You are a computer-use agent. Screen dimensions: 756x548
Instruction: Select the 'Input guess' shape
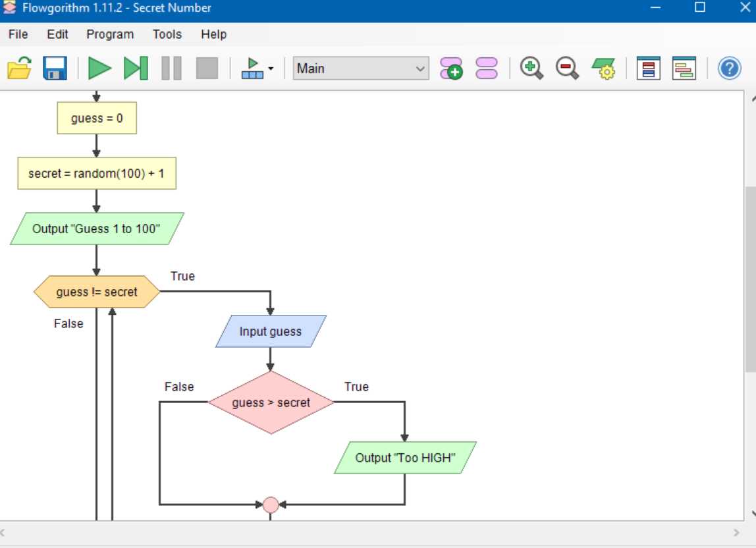(271, 331)
